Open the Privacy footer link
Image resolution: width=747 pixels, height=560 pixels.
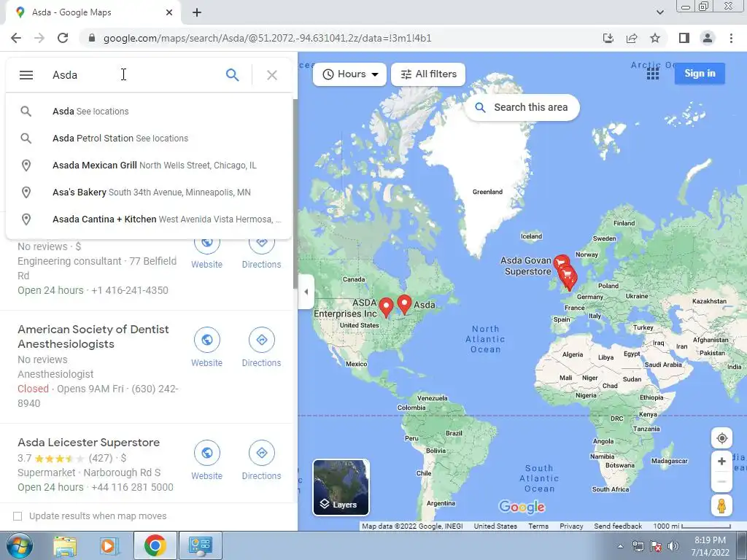(571, 526)
